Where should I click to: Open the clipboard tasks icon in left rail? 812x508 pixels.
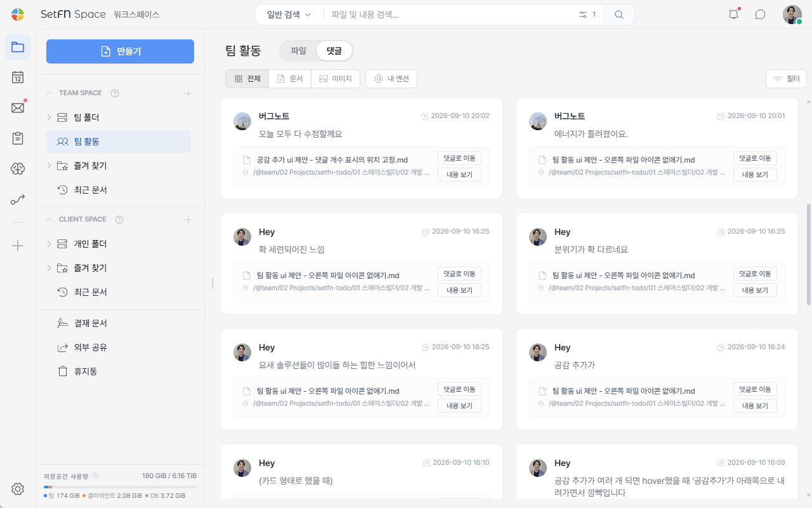click(x=18, y=138)
